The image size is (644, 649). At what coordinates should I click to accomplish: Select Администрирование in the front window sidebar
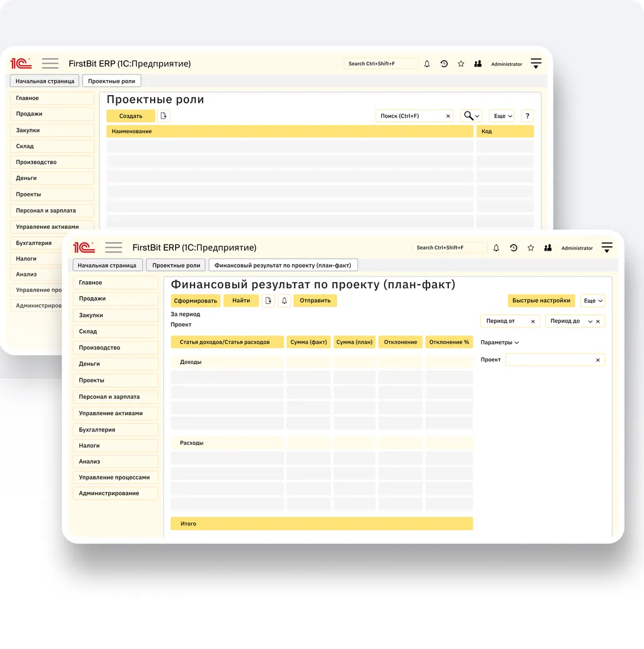(109, 493)
